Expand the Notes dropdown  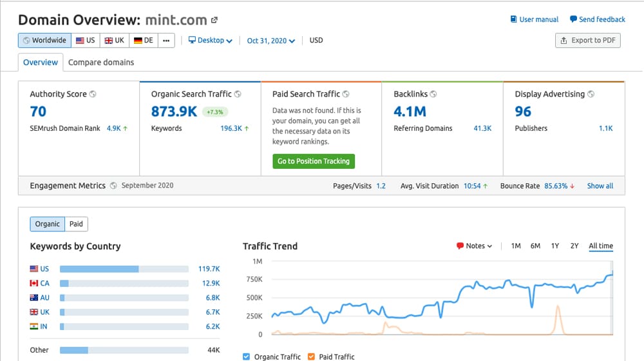click(474, 246)
